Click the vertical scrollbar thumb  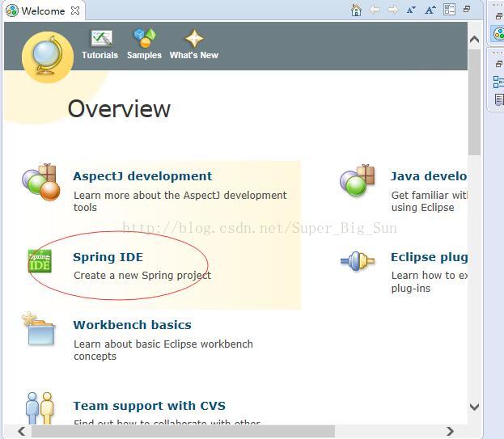474,102
